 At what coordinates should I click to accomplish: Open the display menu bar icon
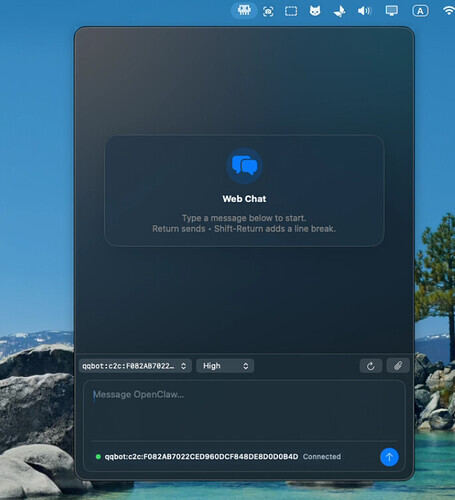(391, 11)
